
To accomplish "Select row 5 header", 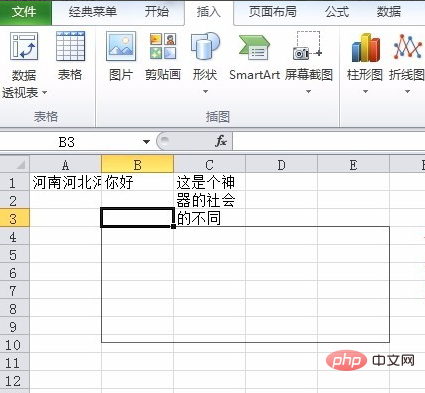I will click(x=14, y=254).
